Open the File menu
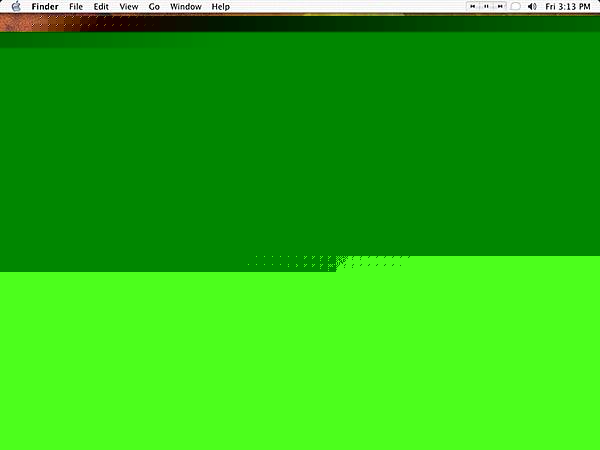 76,7
